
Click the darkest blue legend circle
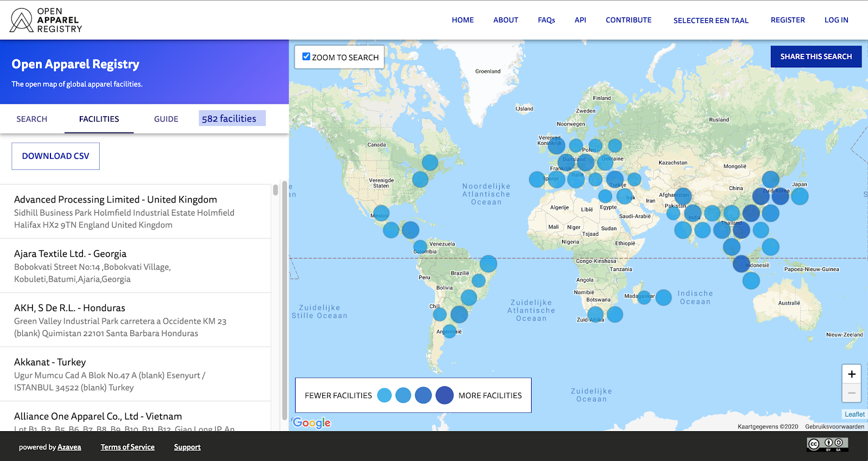pyautogui.click(x=445, y=395)
